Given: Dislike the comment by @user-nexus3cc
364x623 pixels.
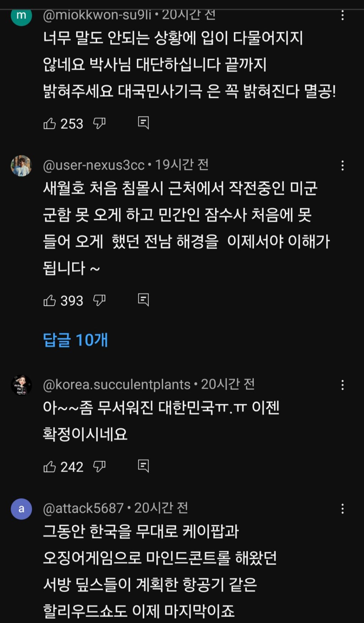Looking at the screenshot, I should (99, 300).
